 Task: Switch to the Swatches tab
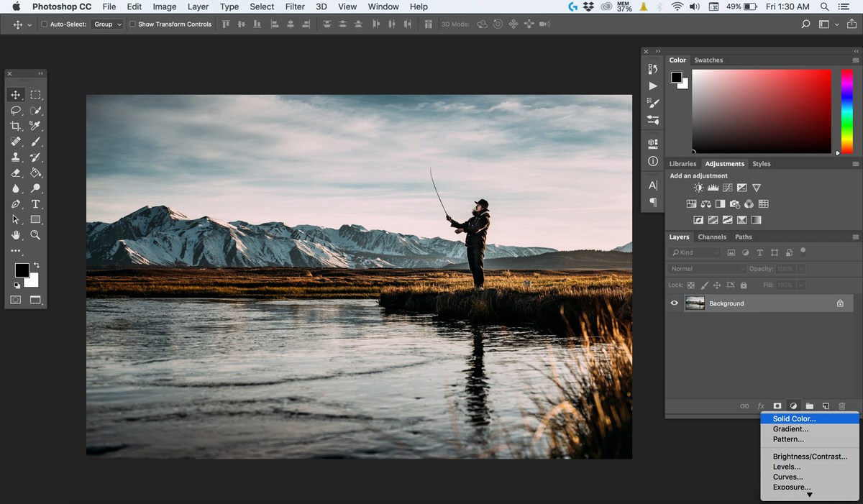708,60
